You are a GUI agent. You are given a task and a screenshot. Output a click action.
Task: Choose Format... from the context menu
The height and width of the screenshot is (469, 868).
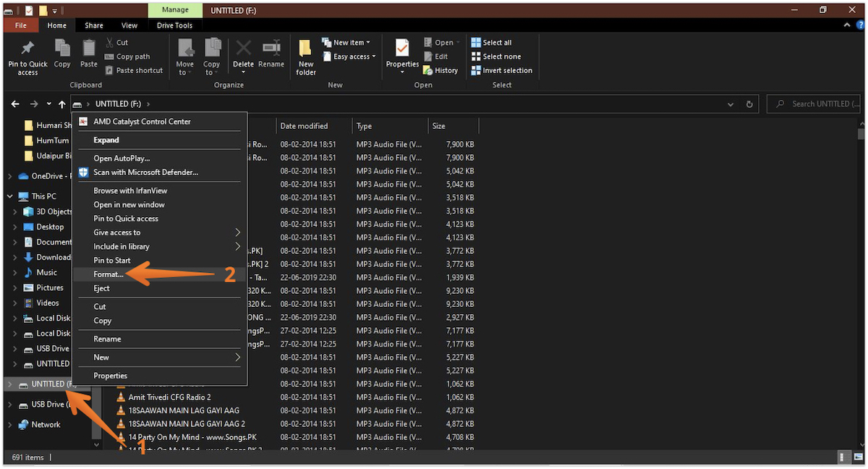109,274
